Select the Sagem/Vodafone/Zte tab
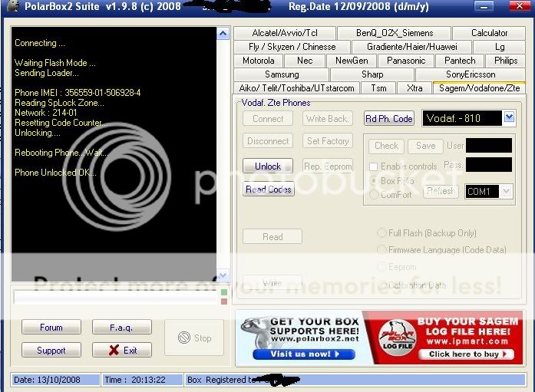 coord(479,88)
